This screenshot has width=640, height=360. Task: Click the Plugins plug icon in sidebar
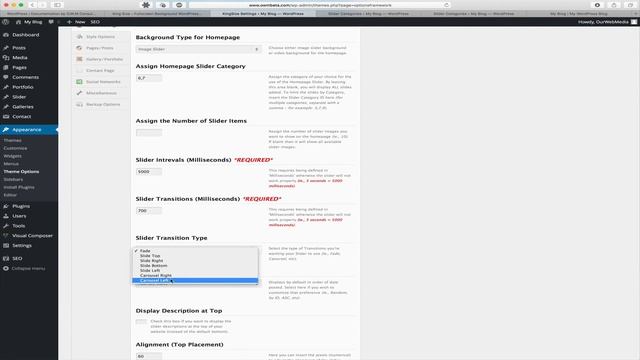pyautogui.click(x=6, y=206)
